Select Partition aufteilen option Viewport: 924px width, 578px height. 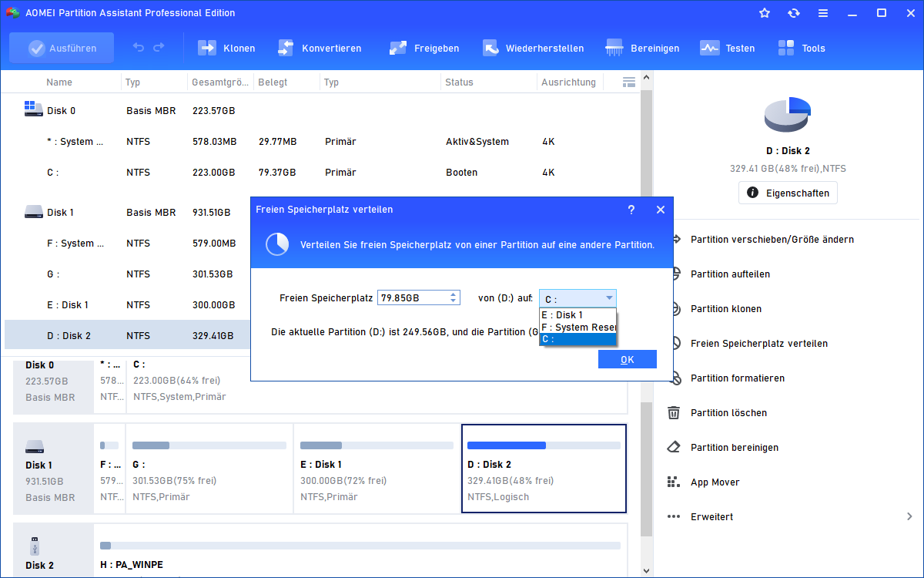(730, 274)
